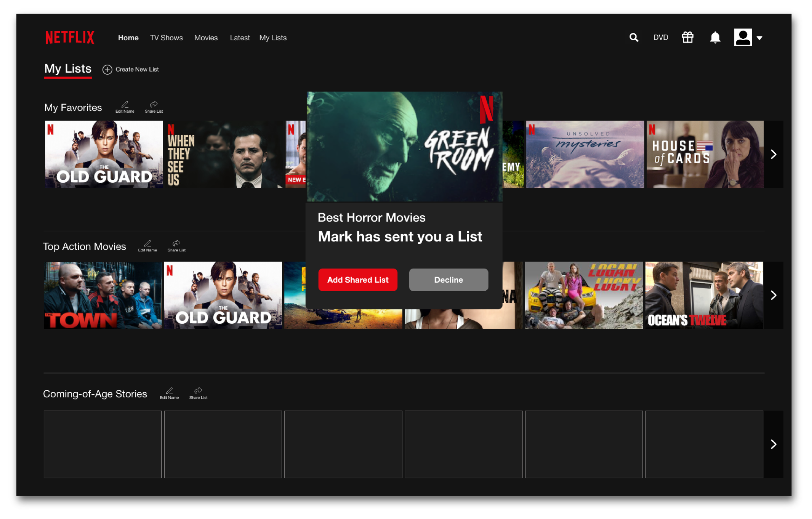
Task: Click the Add Shared List button
Action: point(358,280)
